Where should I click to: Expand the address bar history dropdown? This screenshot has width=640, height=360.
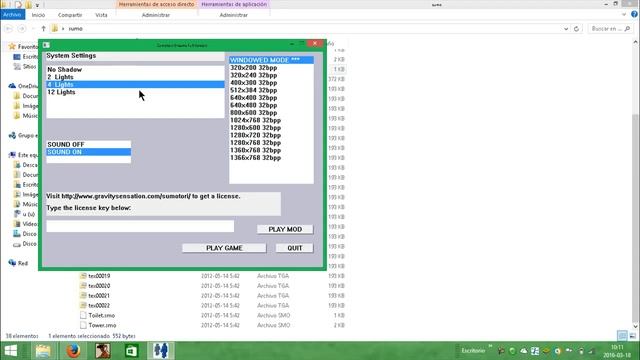pos(566,29)
